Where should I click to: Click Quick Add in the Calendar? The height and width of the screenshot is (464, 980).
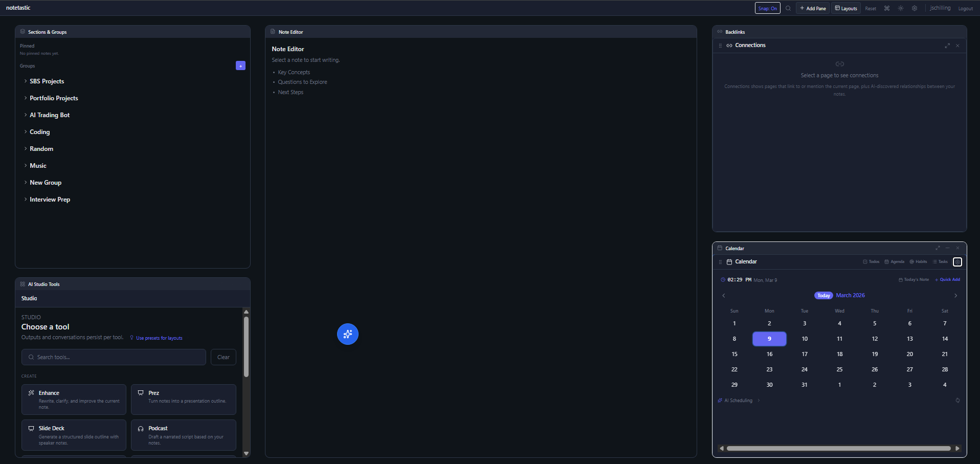tap(948, 280)
